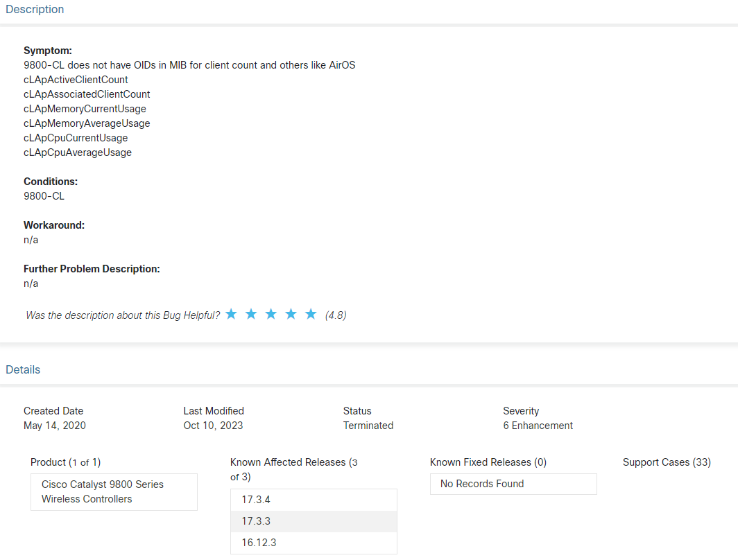This screenshot has height=560, width=738.
Task: Click the Terminated status value
Action: [x=368, y=426]
